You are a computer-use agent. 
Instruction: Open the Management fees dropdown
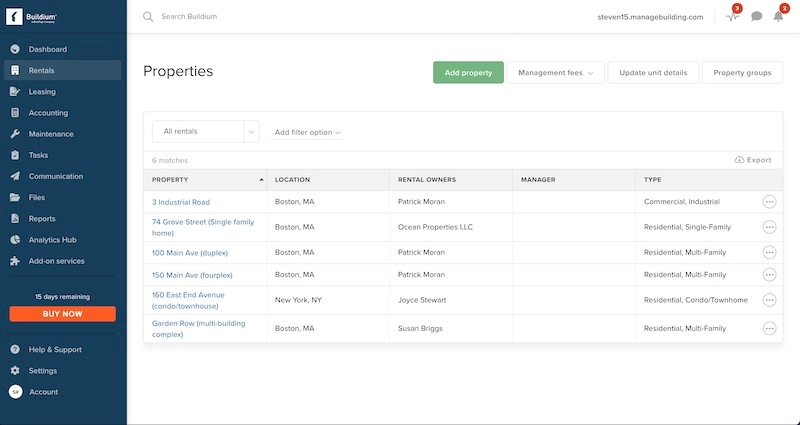tap(555, 73)
